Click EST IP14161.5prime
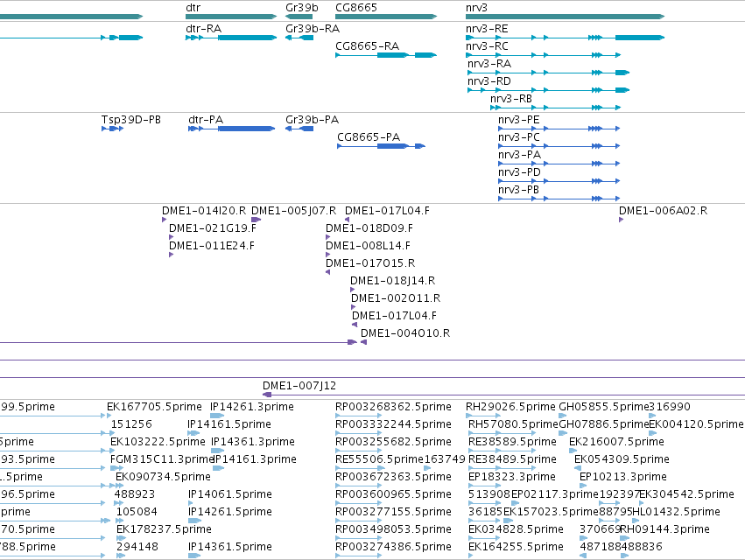This screenshot has height=560, width=745. pyautogui.click(x=229, y=424)
